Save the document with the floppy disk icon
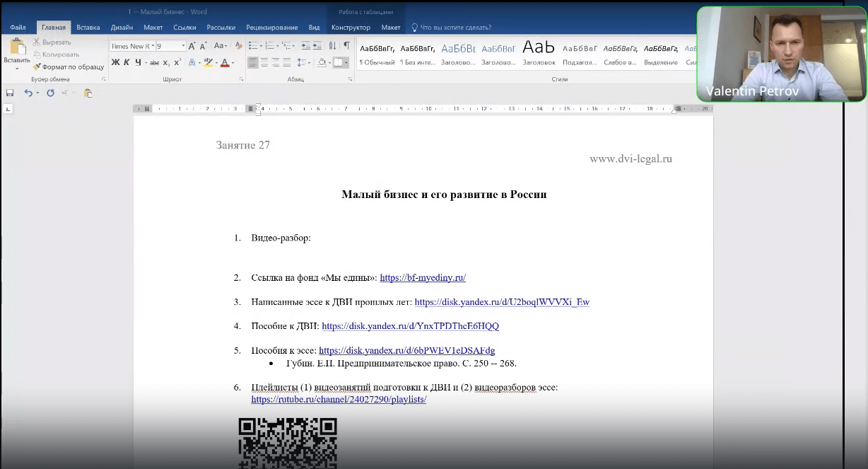The image size is (868, 469). pos(10,93)
